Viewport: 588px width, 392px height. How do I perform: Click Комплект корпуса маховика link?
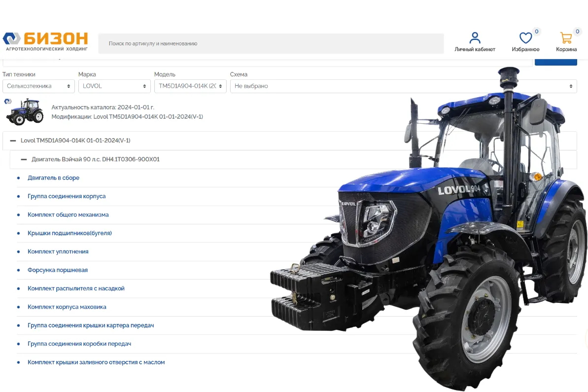coord(67,307)
